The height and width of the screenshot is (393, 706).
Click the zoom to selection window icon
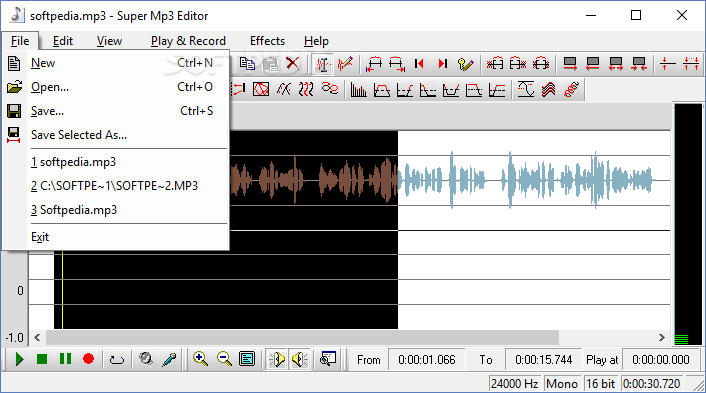point(328,359)
